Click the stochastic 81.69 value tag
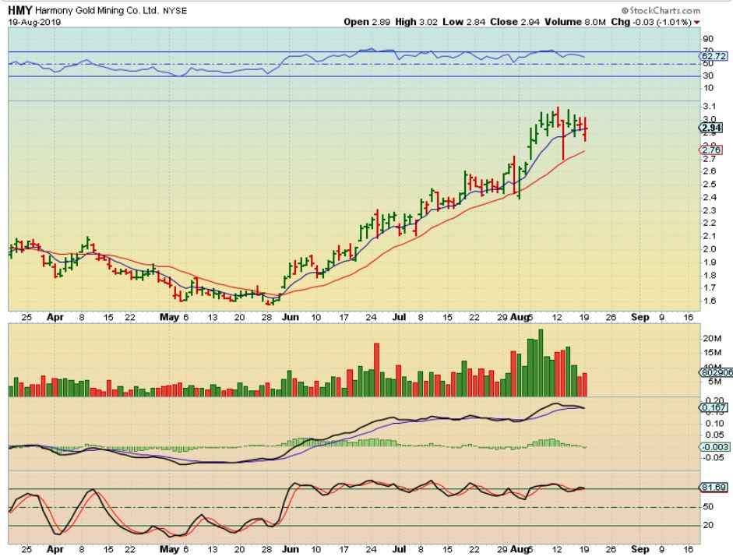The height and width of the screenshot is (560, 733). point(714,488)
